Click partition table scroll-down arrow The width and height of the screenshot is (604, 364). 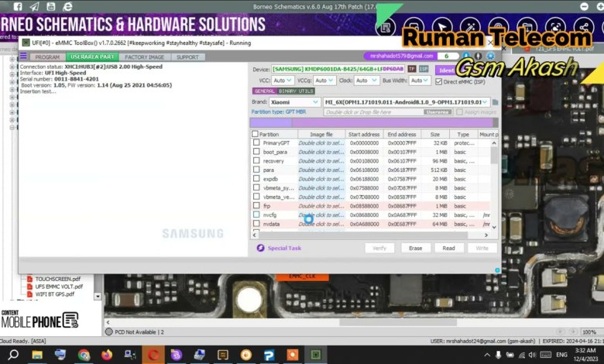(x=494, y=227)
